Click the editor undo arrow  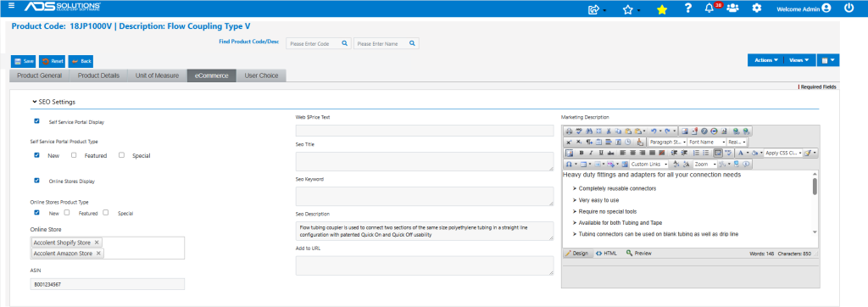654,131
